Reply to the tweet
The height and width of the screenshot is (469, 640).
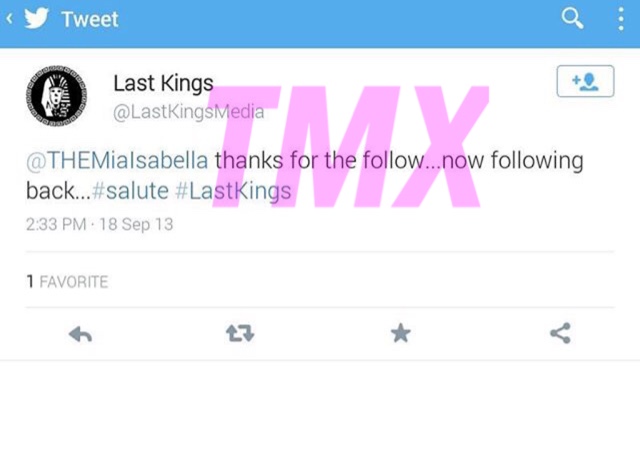coord(80,334)
